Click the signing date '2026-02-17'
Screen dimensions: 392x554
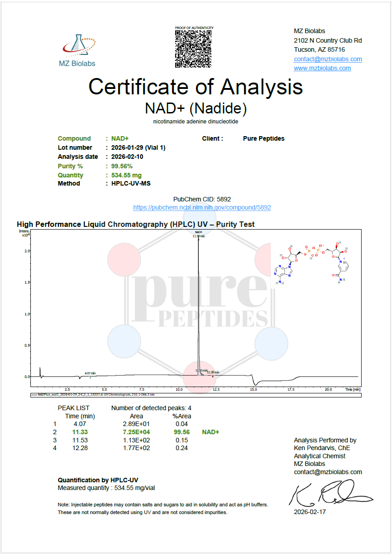(309, 512)
